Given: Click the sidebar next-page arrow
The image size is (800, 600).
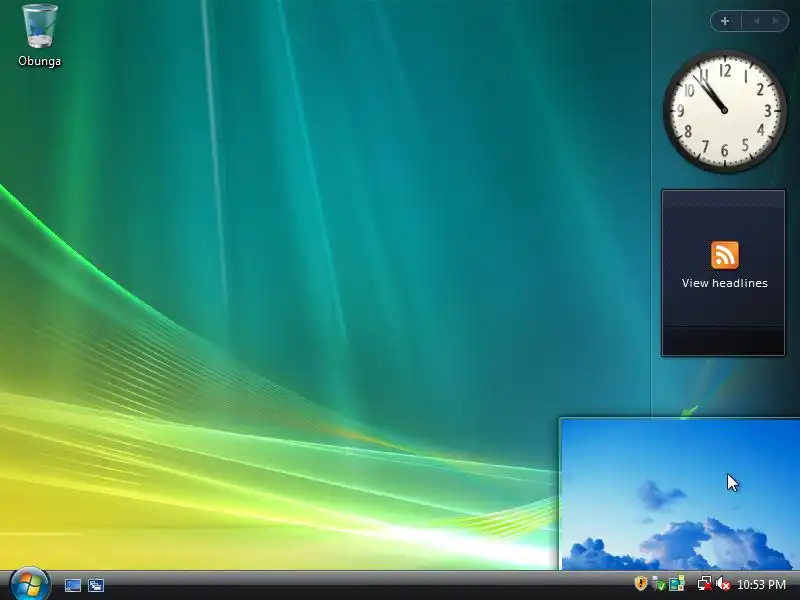Looking at the screenshot, I should pyautogui.click(x=776, y=21).
